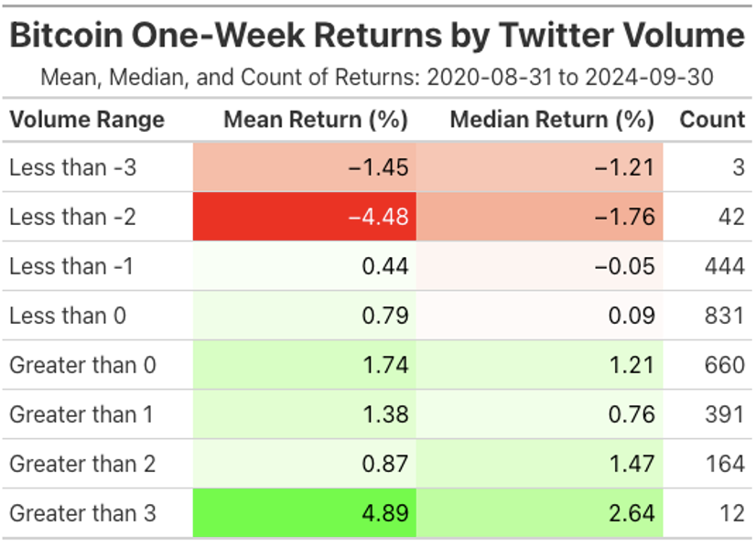Click the Volume Range column header
Screen dimensions: 756x547
tap(87, 120)
